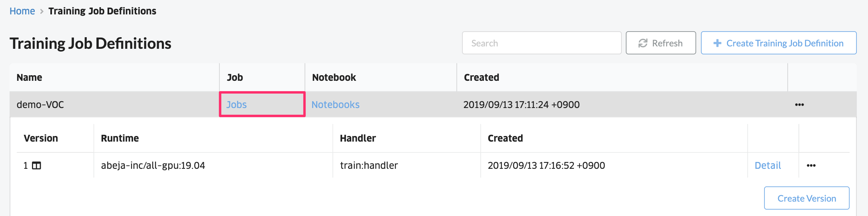Open the three-dots menu for demo-VOC

(799, 105)
